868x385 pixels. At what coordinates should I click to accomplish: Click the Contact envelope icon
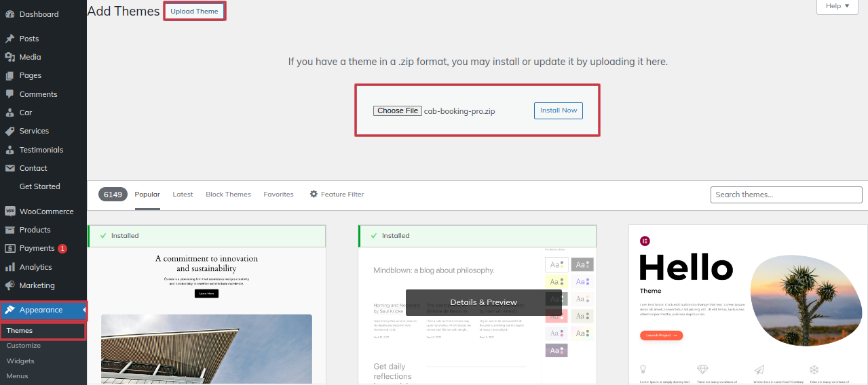(x=10, y=168)
